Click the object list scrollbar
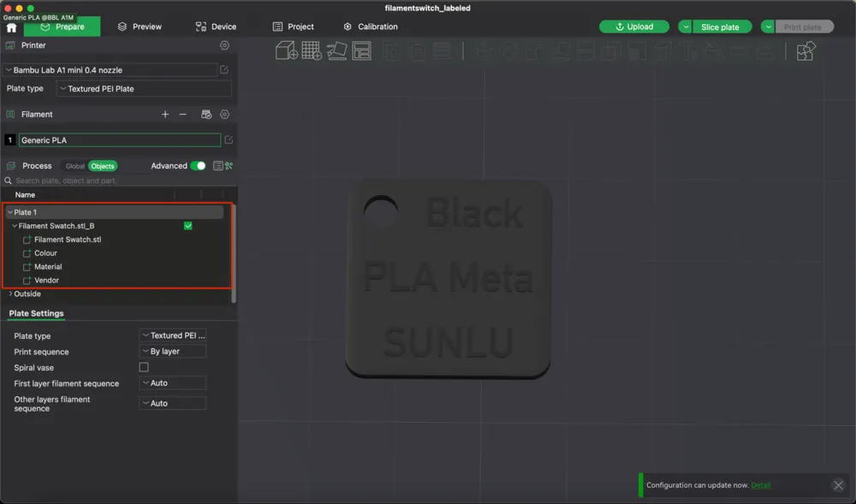 pyautogui.click(x=235, y=253)
